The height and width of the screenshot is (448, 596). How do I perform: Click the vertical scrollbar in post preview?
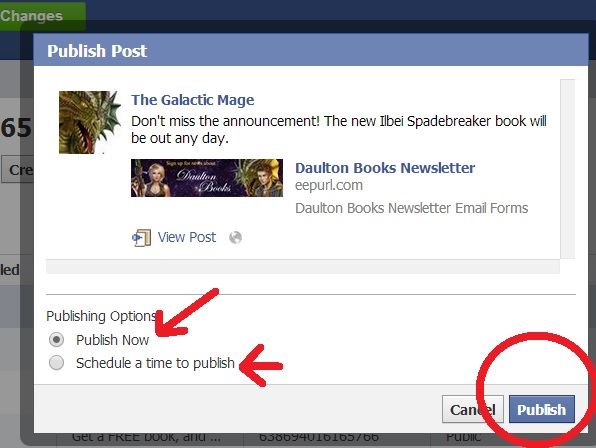[x=567, y=169]
